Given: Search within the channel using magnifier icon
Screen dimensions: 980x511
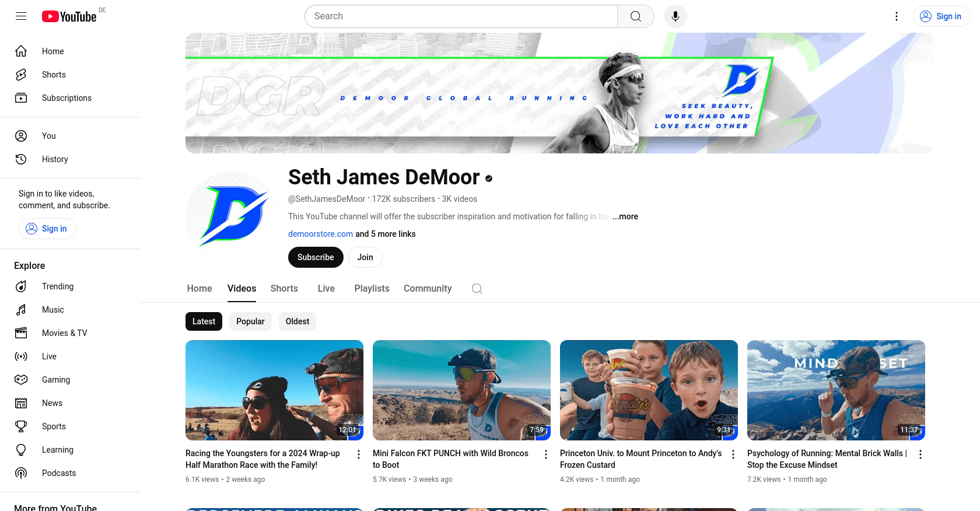Looking at the screenshot, I should (477, 289).
